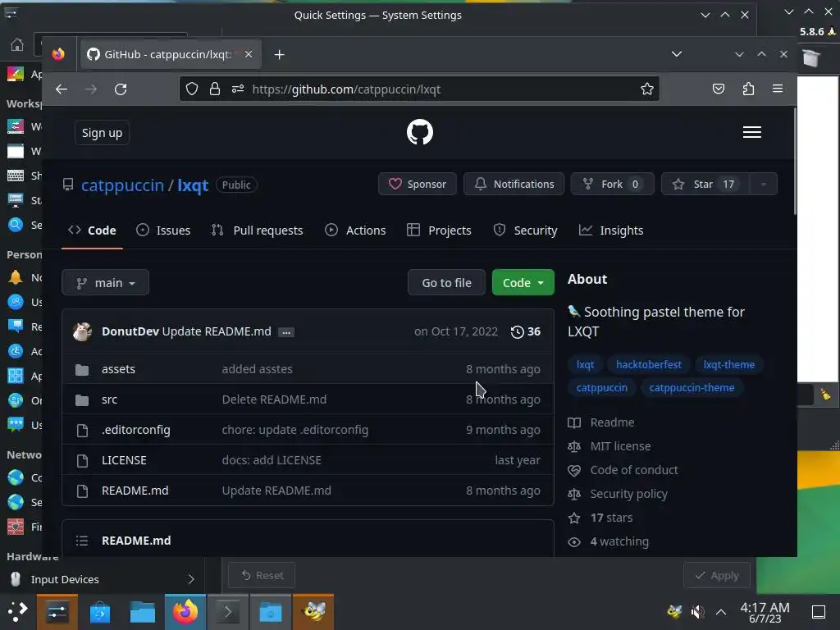
Task: Click the site padlock security icon
Action: click(215, 89)
